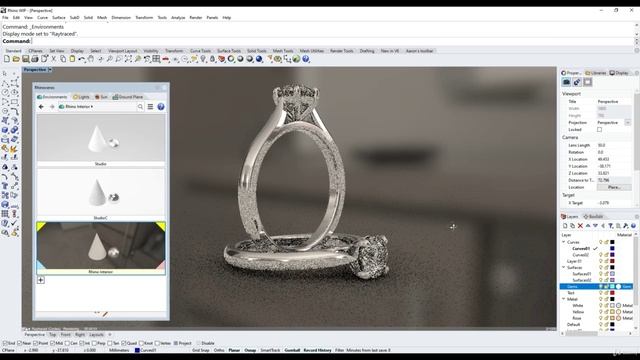Click the camera icon in Properties panel
The image size is (640, 360).
[x=566, y=82]
